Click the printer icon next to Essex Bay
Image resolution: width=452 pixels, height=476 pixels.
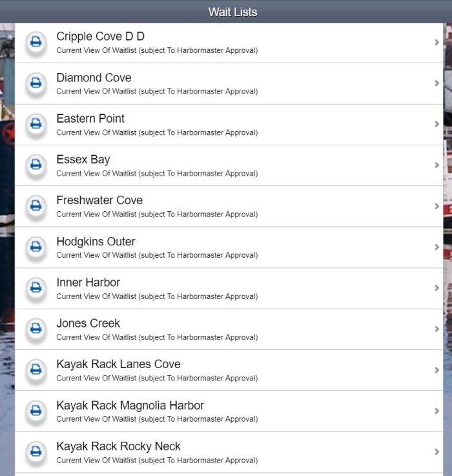pos(36,165)
